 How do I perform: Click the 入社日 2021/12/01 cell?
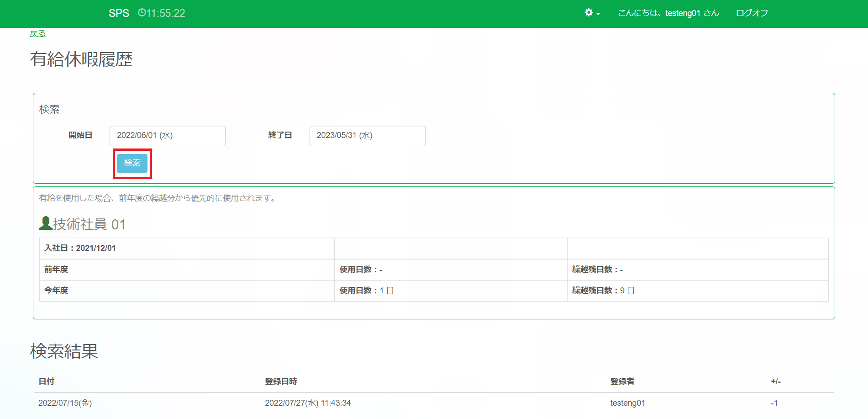[x=80, y=248]
